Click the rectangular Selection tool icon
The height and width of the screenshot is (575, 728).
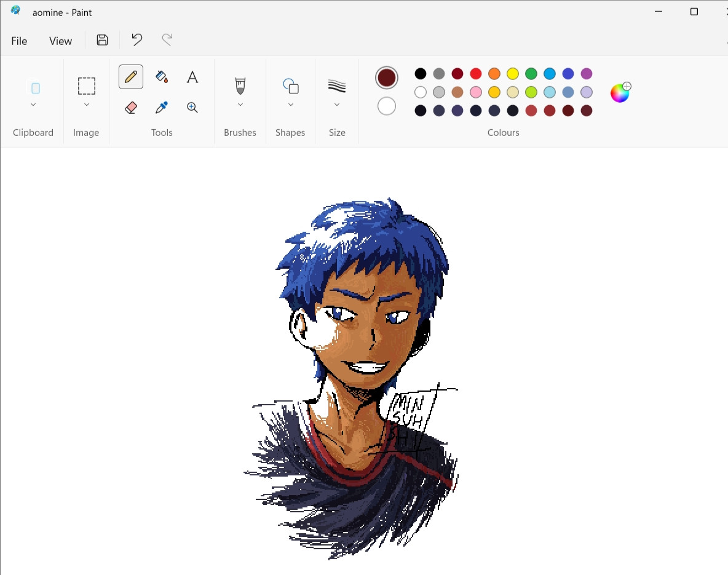click(x=86, y=86)
